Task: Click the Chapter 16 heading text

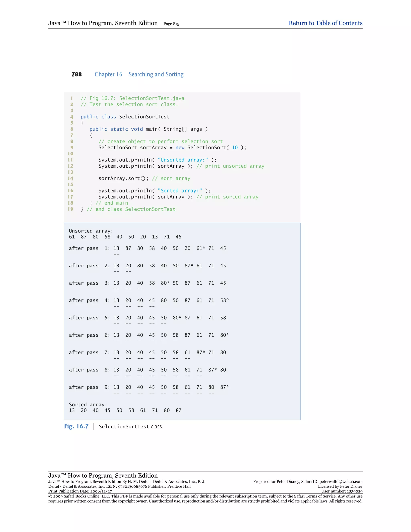Action: (x=108, y=74)
